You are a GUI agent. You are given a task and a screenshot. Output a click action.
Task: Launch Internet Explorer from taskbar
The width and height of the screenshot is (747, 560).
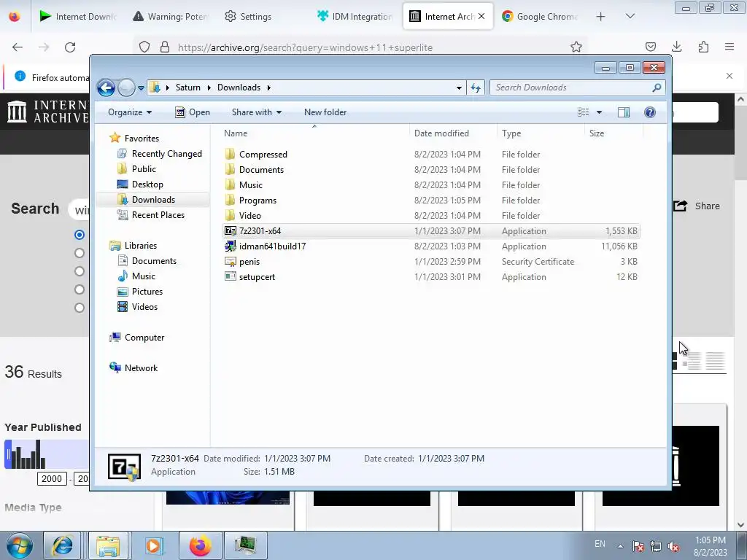(63, 545)
